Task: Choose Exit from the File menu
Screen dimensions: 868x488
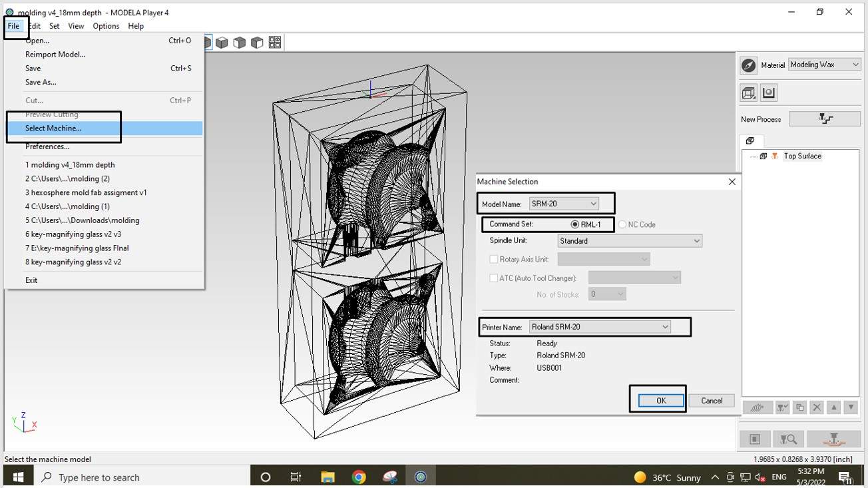Action: coord(104,280)
